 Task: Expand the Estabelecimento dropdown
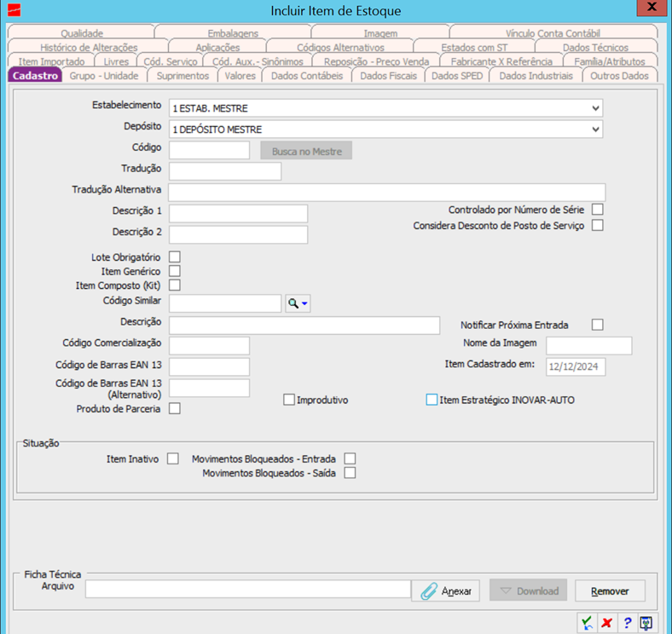[594, 108]
